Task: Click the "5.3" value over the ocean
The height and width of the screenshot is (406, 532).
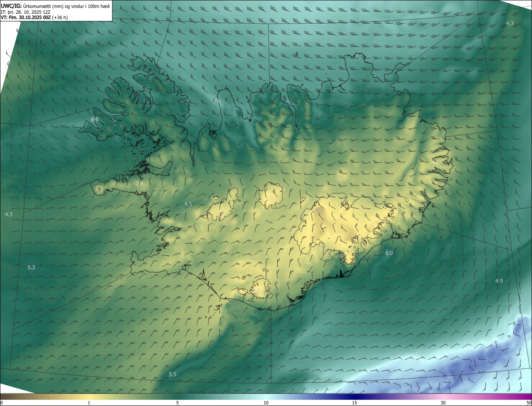Action: 31,267
